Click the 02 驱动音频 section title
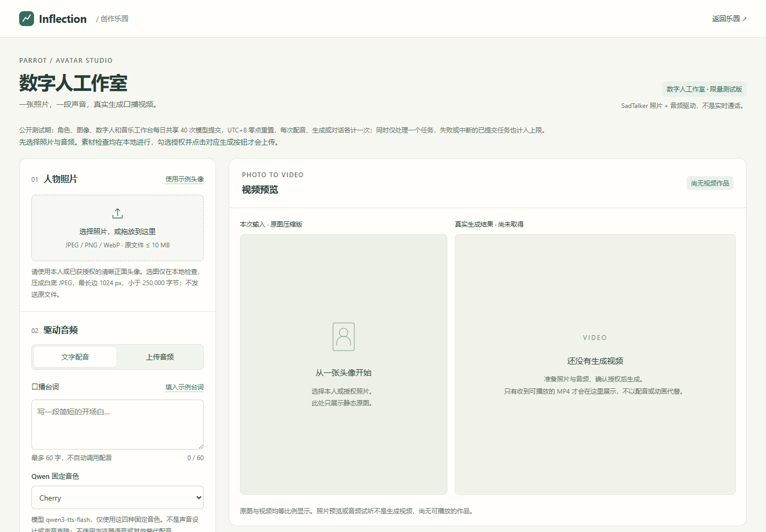 [54, 330]
